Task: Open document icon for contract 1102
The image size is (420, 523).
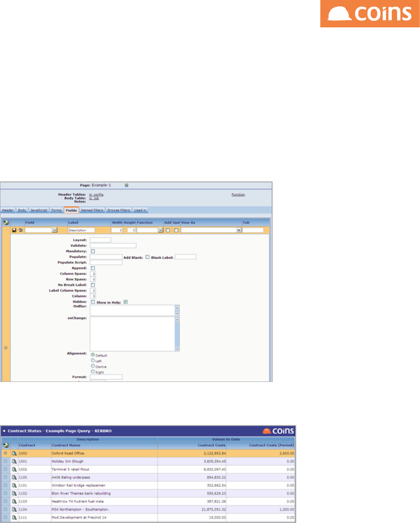Action: click(x=14, y=493)
